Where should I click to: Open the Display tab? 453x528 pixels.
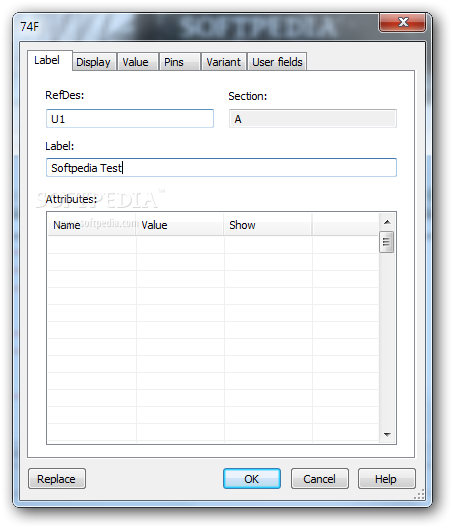tap(94, 62)
